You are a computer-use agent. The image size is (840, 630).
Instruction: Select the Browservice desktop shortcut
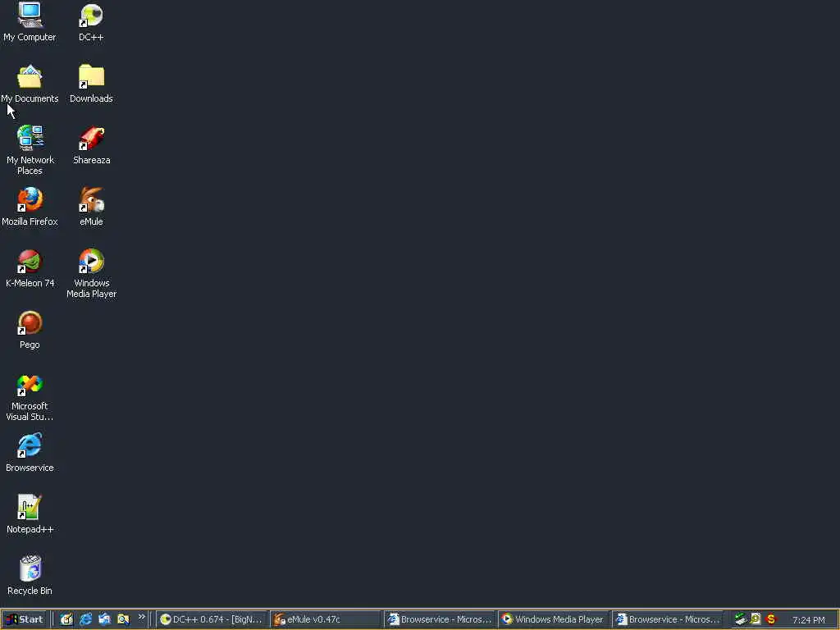click(x=30, y=453)
